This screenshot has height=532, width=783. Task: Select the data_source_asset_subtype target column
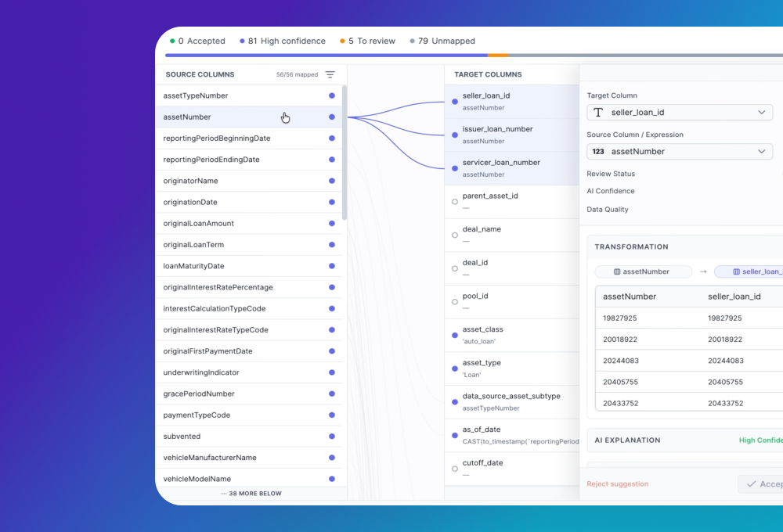click(512, 402)
